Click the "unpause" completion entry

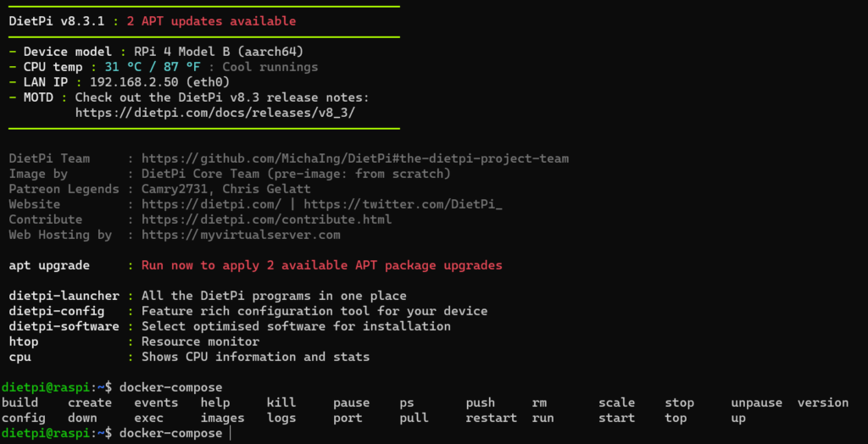[757, 402]
